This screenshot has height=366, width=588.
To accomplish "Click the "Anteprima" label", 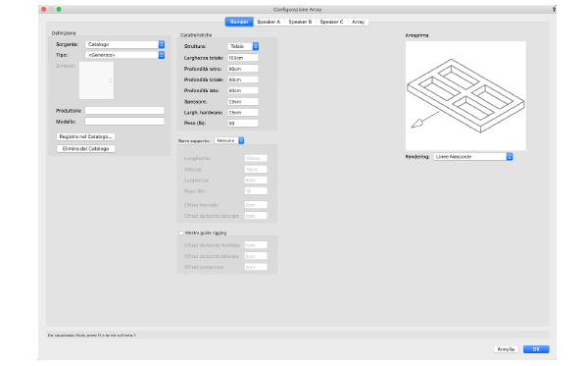I will [416, 35].
